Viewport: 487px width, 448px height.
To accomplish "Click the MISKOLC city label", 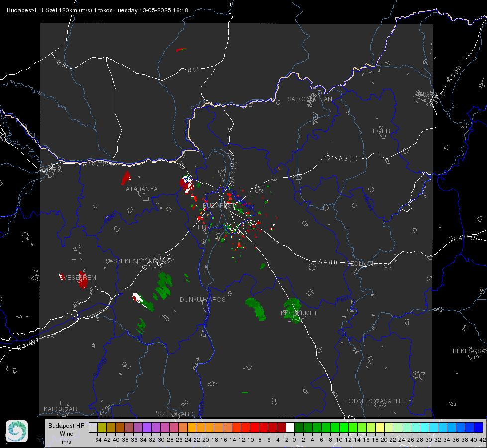I will (x=431, y=94).
